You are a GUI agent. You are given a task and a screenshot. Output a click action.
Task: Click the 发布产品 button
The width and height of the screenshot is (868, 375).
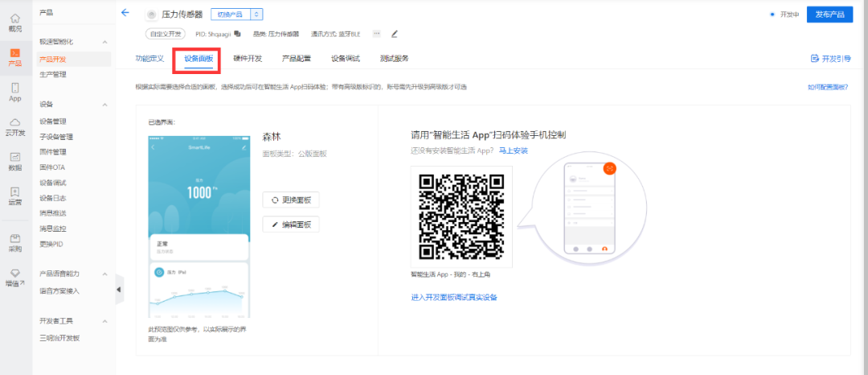point(829,14)
